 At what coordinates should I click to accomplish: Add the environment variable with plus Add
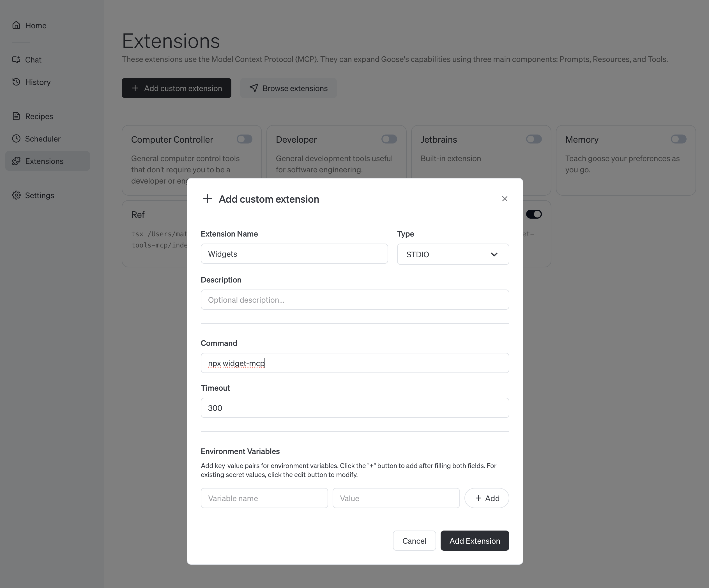pos(487,498)
